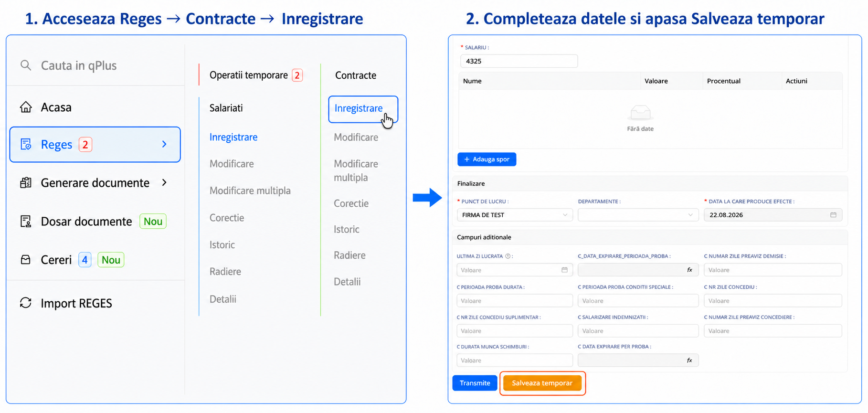
Task: Open Dosar documente menu item
Action: point(86,222)
